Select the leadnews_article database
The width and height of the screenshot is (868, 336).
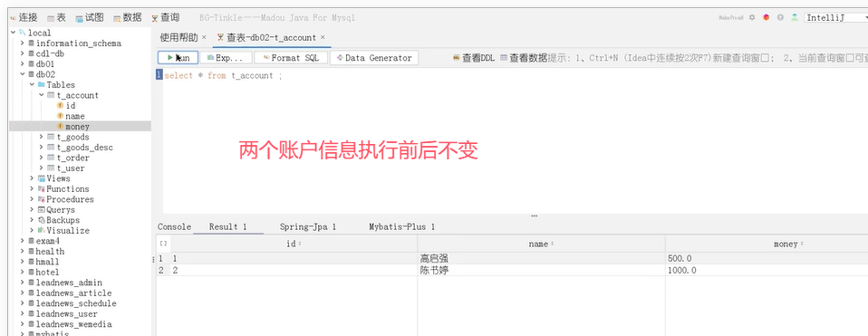point(73,293)
